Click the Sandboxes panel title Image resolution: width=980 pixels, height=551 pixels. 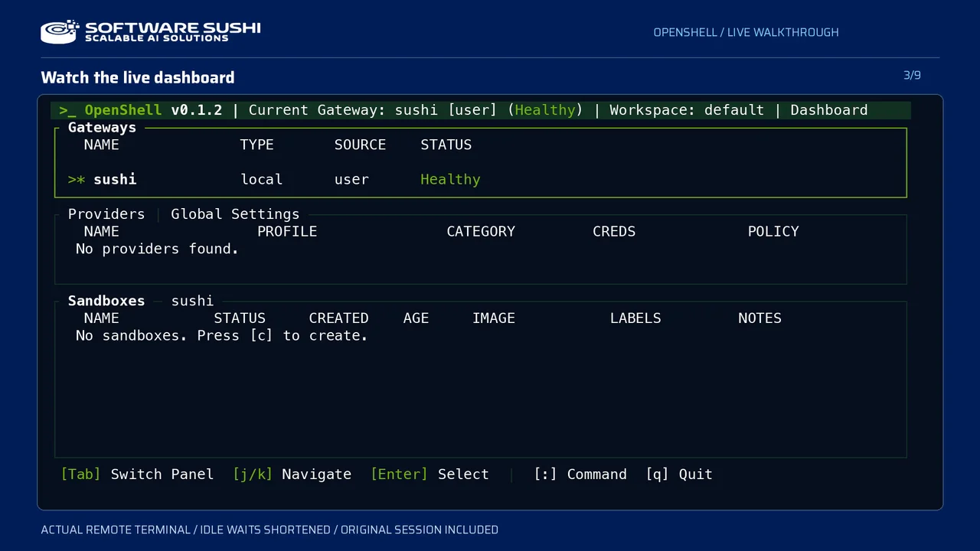106,301
